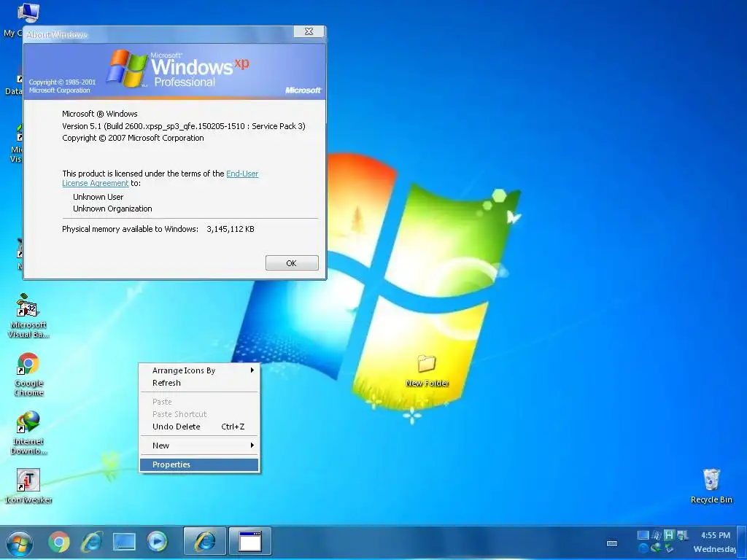Viewport: 747px width, 560px height.
Task: Click the Version 5.1 build text line
Action: [x=183, y=126]
